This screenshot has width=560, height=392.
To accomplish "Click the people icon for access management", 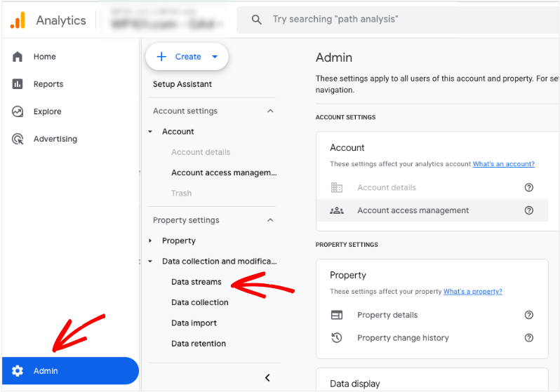I will point(336,210).
